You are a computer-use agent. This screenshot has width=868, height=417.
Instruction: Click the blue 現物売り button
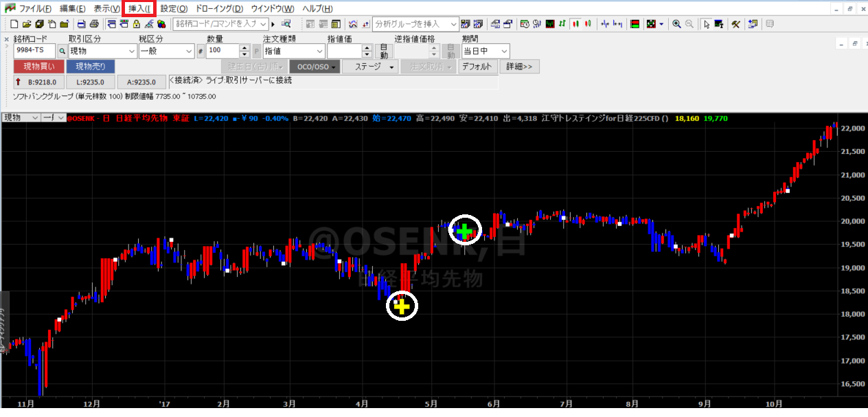(91, 67)
